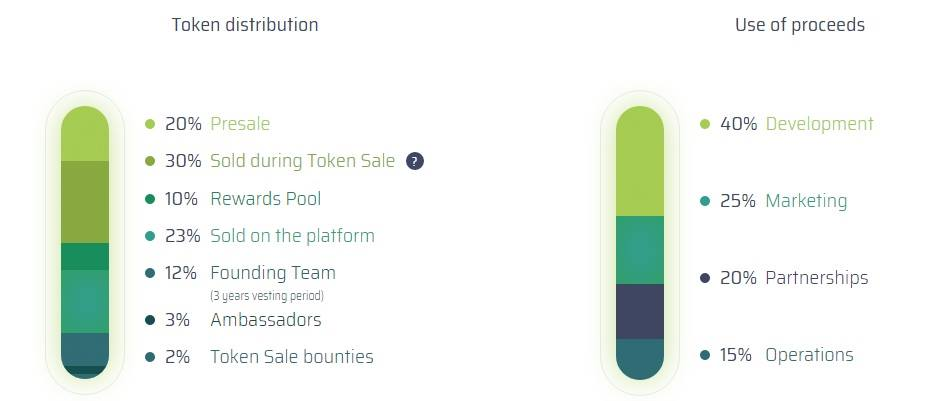
Task: Click the Token distribution heading
Action: [245, 25]
